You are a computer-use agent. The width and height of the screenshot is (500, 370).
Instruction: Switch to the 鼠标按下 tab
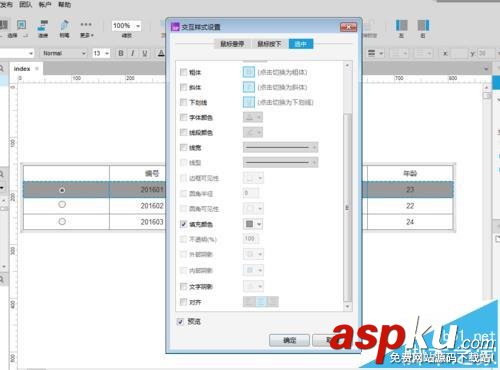pyautogui.click(x=269, y=44)
